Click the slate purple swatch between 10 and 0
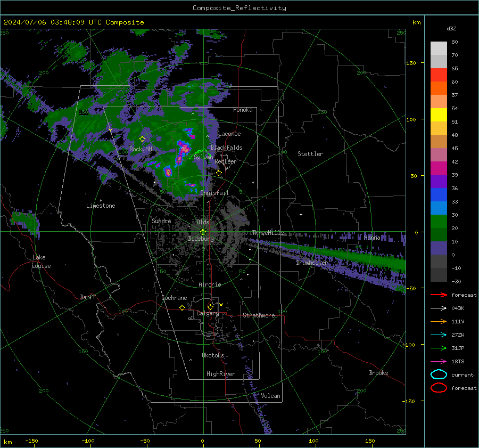 click(x=439, y=248)
